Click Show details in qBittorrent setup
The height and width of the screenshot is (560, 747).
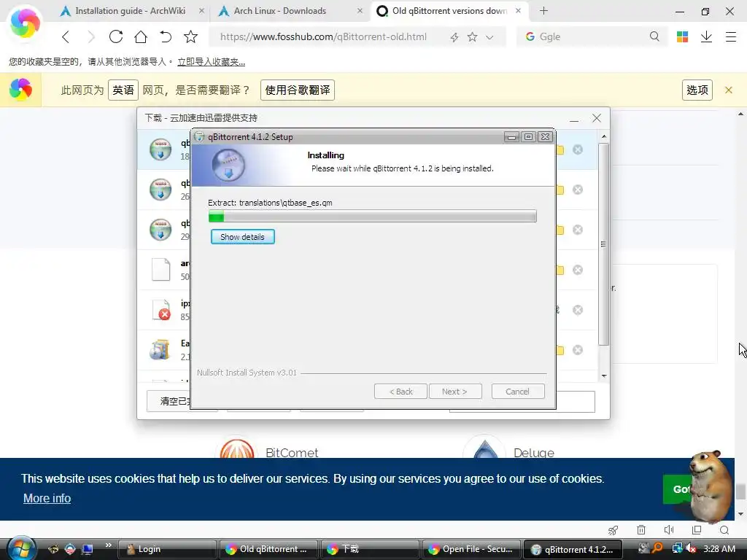[242, 237]
